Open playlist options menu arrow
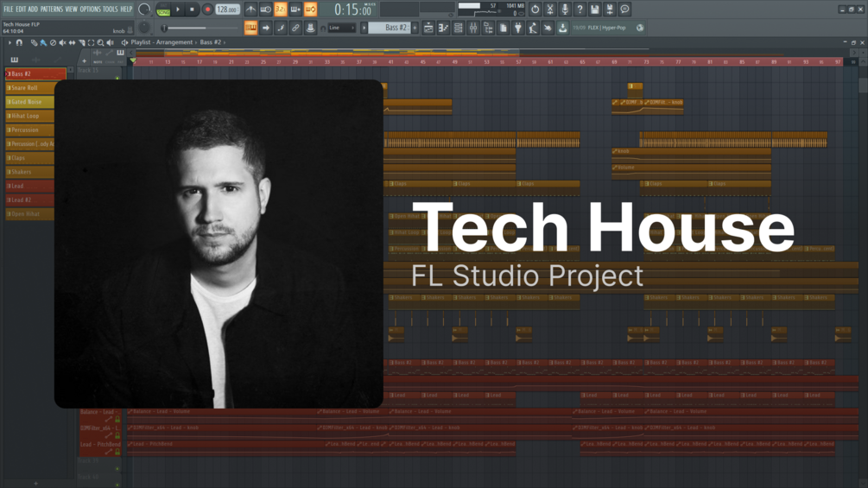The width and height of the screenshot is (868, 488). pos(10,42)
